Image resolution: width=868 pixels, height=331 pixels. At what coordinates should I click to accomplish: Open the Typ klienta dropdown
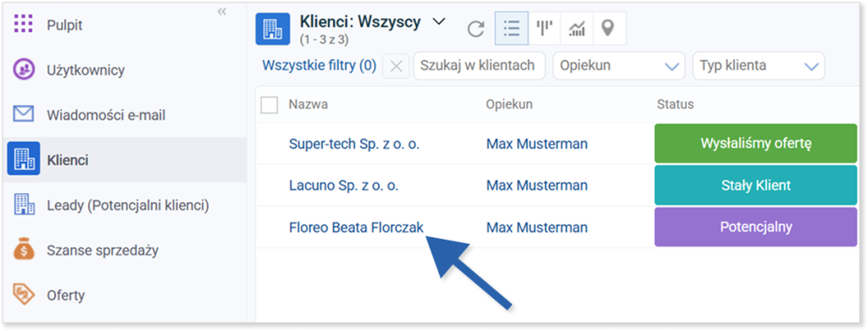[759, 66]
